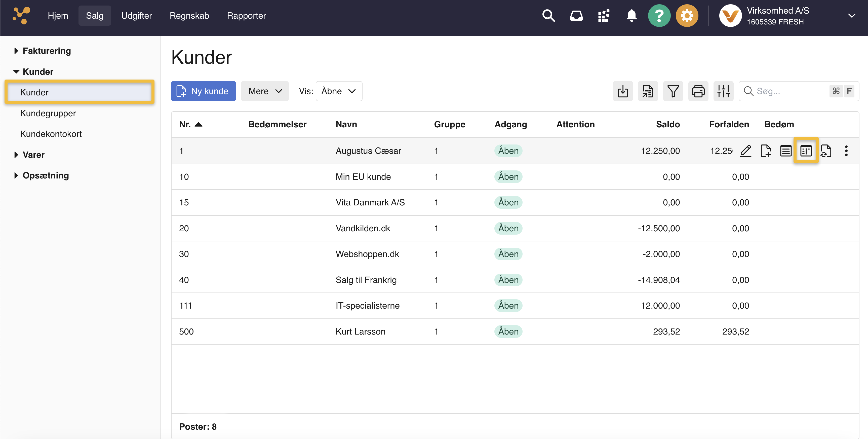The image size is (868, 439).
Task: Open the Regnskab top menu
Action: pyautogui.click(x=189, y=16)
